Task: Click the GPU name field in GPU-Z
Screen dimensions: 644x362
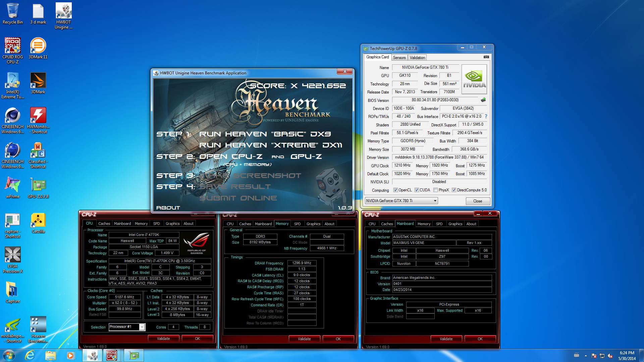Action: [x=425, y=67]
